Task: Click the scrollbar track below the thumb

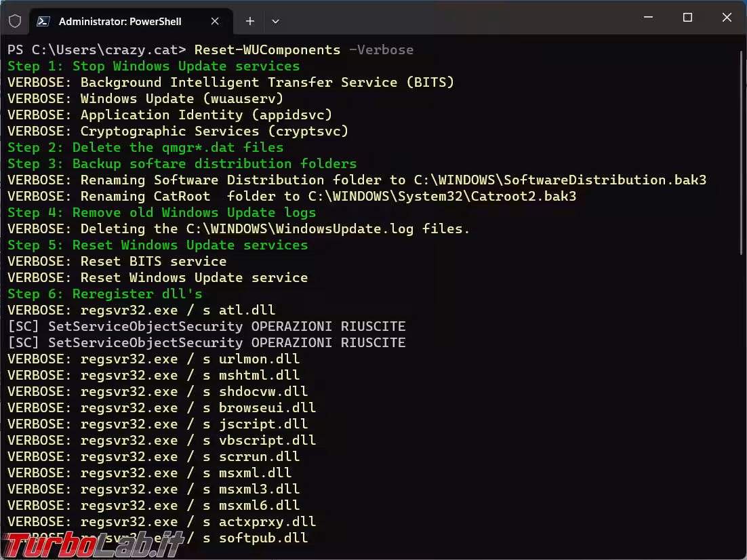Action: [742, 407]
